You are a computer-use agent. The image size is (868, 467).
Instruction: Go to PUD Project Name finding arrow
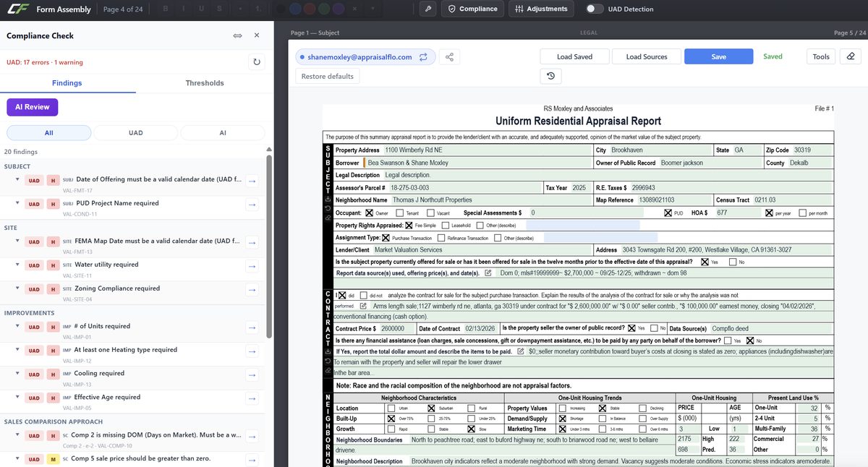point(252,205)
